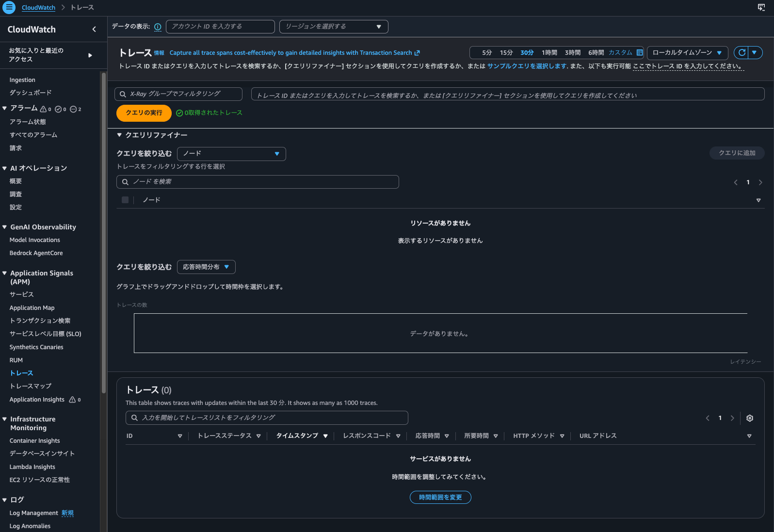
Task: Collapse the CloudWatch sidebar with arrow icon
Action: point(94,30)
